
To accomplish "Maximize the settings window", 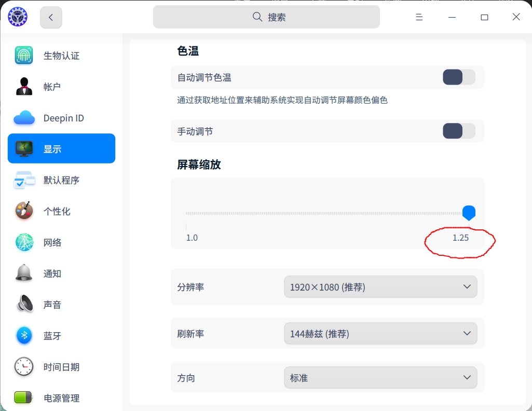I will click(x=484, y=17).
